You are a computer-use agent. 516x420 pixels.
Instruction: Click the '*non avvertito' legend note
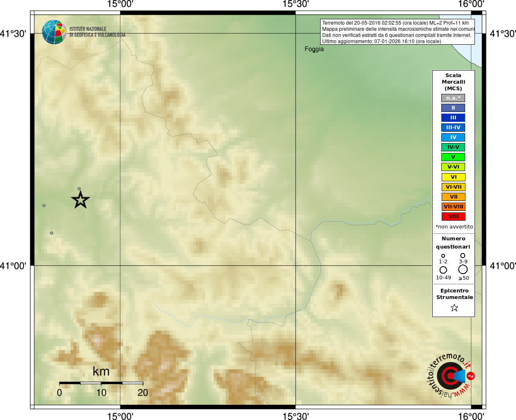coord(454,227)
